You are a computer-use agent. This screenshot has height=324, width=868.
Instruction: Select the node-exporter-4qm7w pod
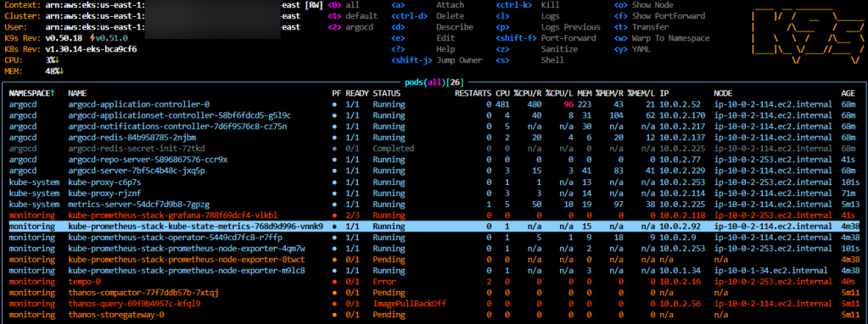(434, 249)
